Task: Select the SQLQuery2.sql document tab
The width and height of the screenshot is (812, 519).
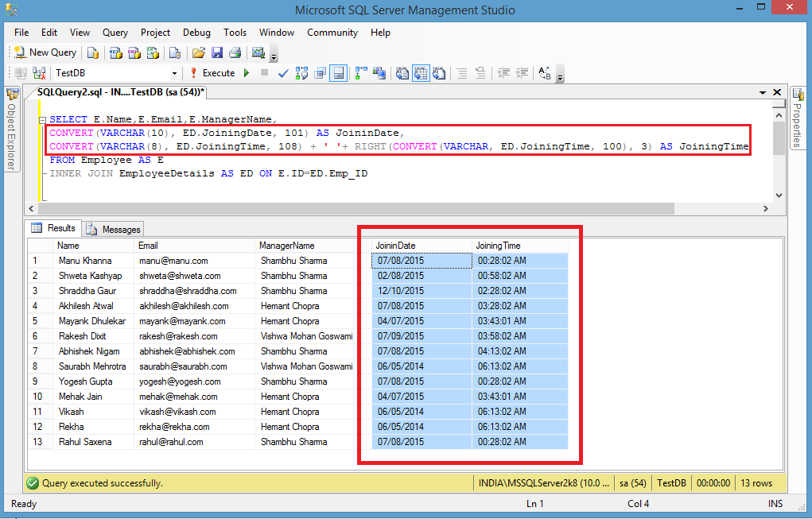Action: pos(121,92)
